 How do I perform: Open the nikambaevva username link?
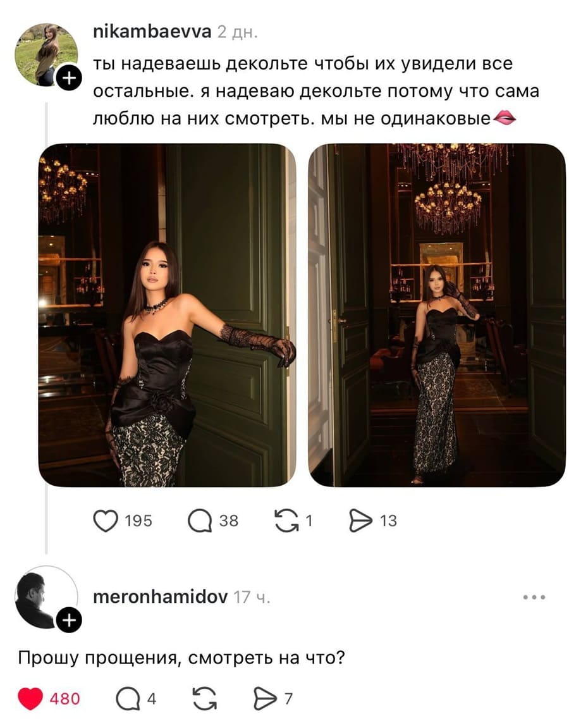pos(152,32)
